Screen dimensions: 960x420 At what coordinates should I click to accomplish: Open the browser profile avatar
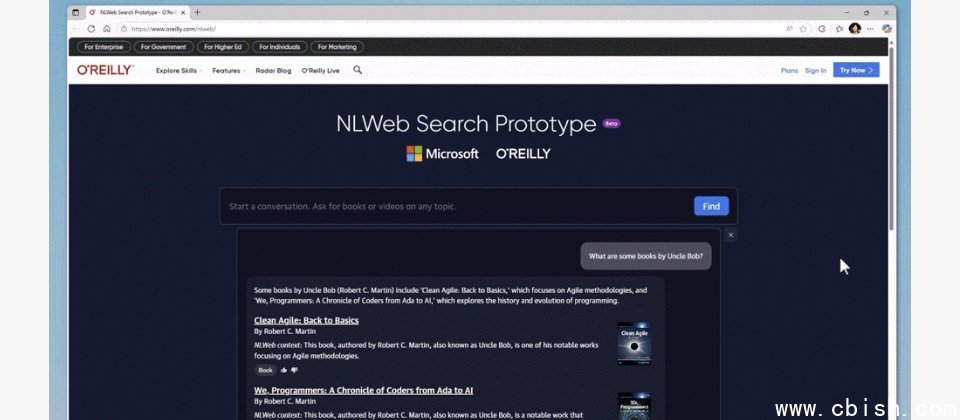pos(855,29)
